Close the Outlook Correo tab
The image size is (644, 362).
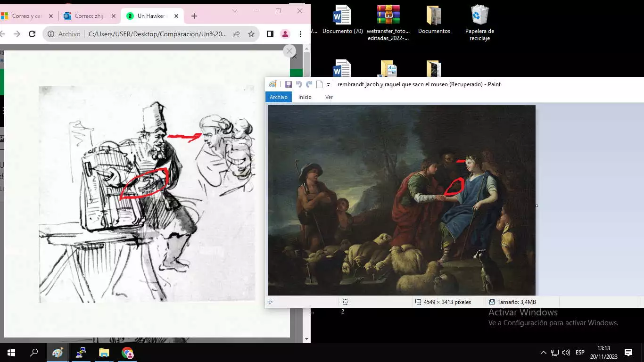pos(113,16)
